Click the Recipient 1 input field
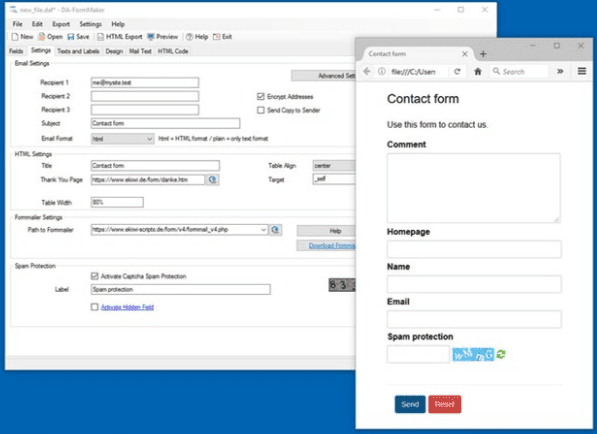597x434 pixels. pyautogui.click(x=145, y=83)
